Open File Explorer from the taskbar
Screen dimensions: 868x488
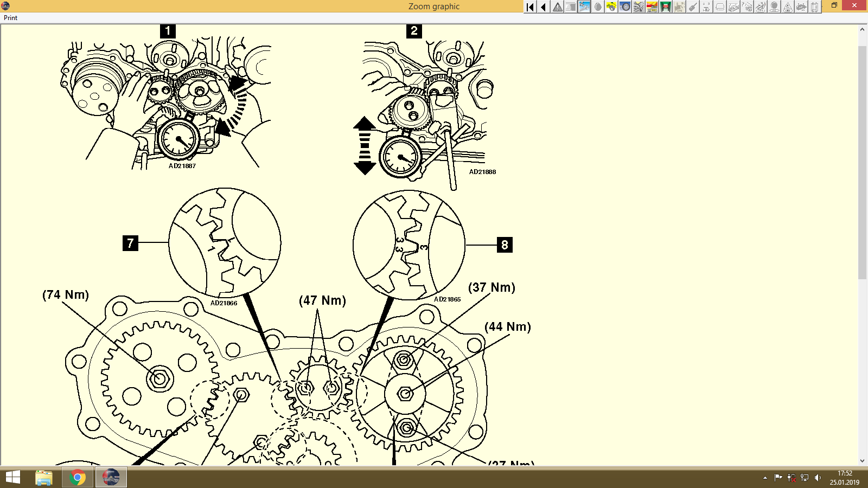(x=43, y=478)
